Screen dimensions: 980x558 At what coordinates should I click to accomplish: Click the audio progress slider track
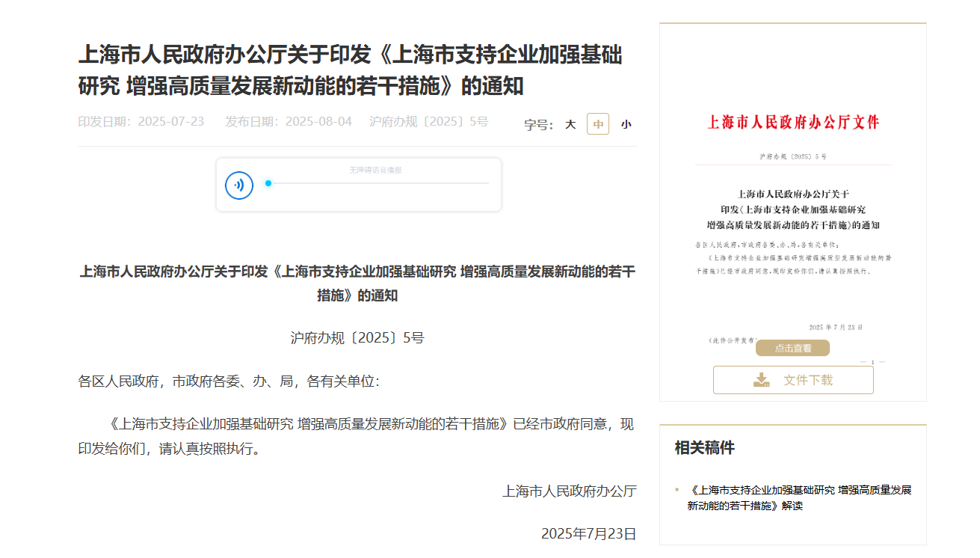pyautogui.click(x=377, y=183)
